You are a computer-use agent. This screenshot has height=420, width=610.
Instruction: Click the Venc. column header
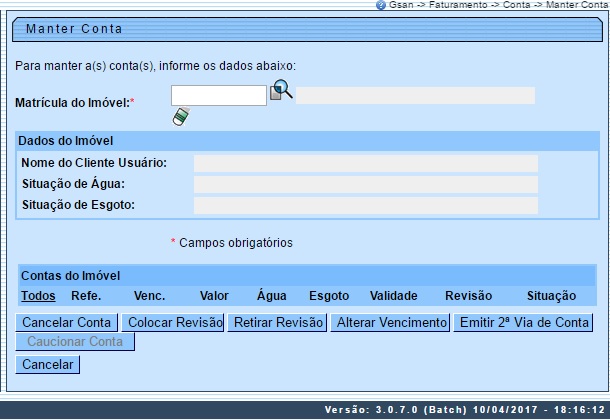click(x=148, y=296)
